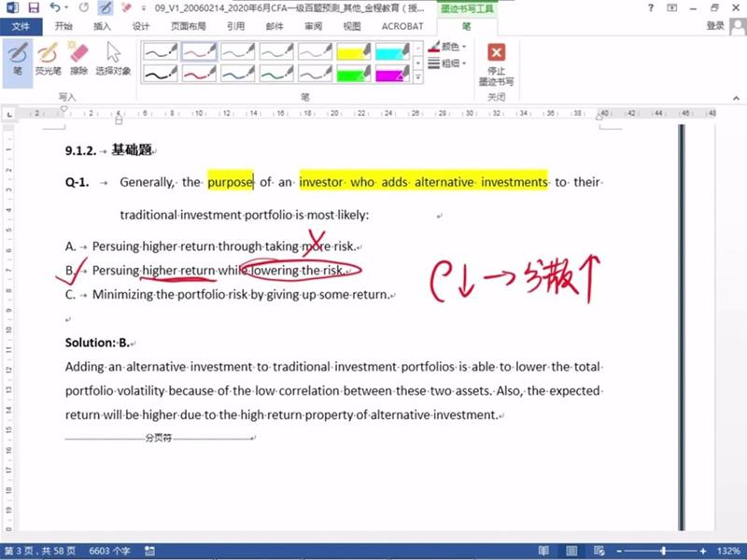Expand the pen gallery with the More arrow
747x560 pixels.
pyautogui.click(x=417, y=77)
